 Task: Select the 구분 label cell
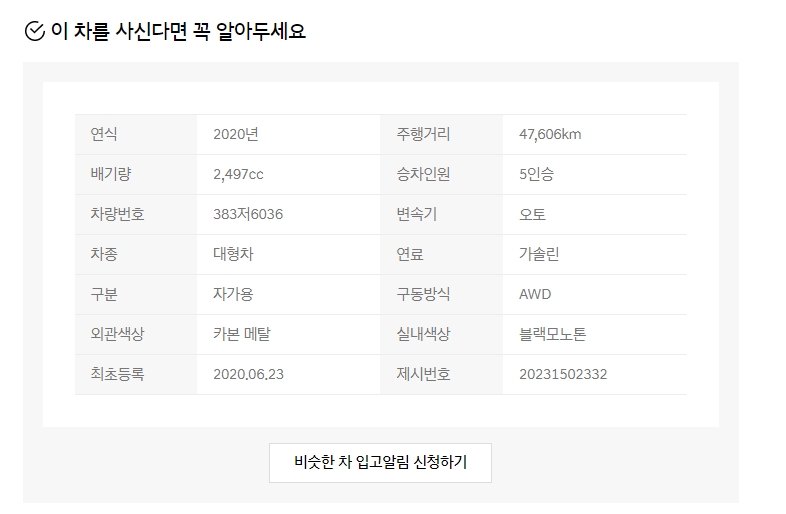point(136,294)
